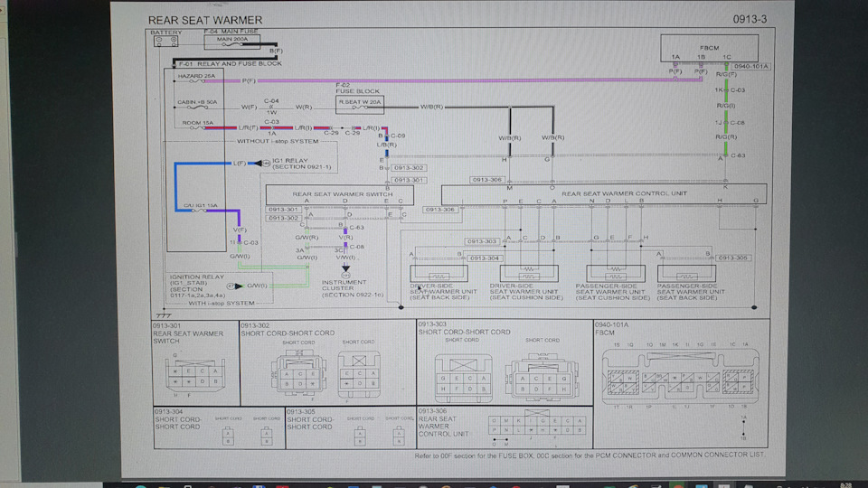Viewport: 868px width, 488px height.
Task: Click the 'REAR SEAT WARMER CONTROL UNIT' box
Action: coord(604,193)
